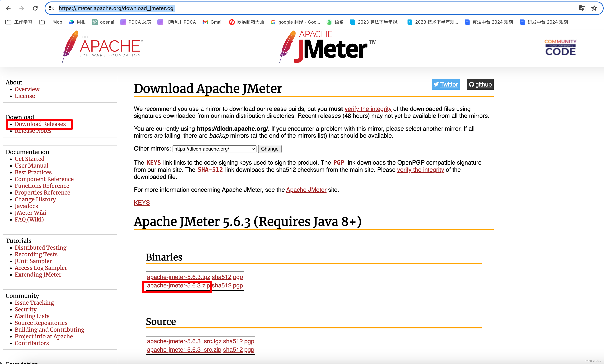Click the Change mirror button
The image size is (604, 364).
click(270, 149)
